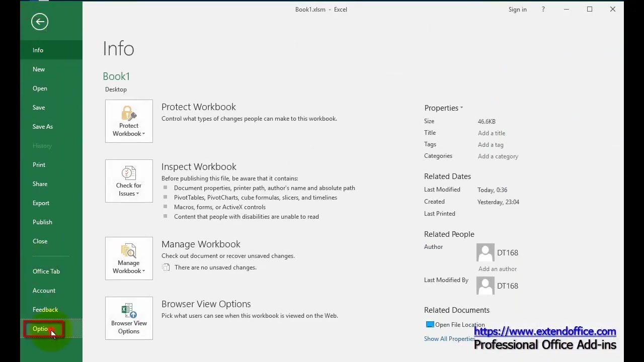The width and height of the screenshot is (644, 362).
Task: Maximize the Excel window
Action: coord(590,10)
